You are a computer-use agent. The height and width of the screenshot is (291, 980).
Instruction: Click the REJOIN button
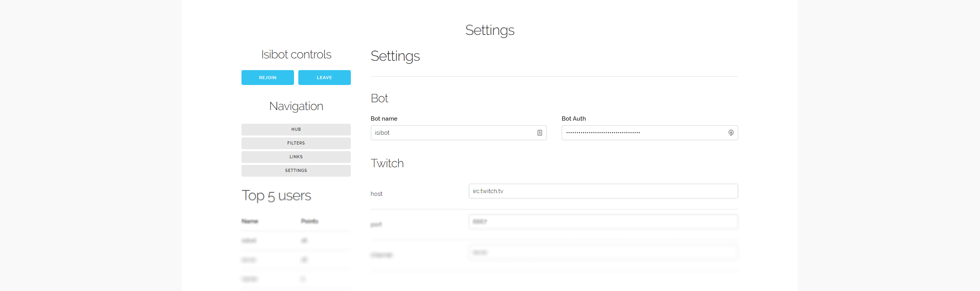(x=267, y=78)
